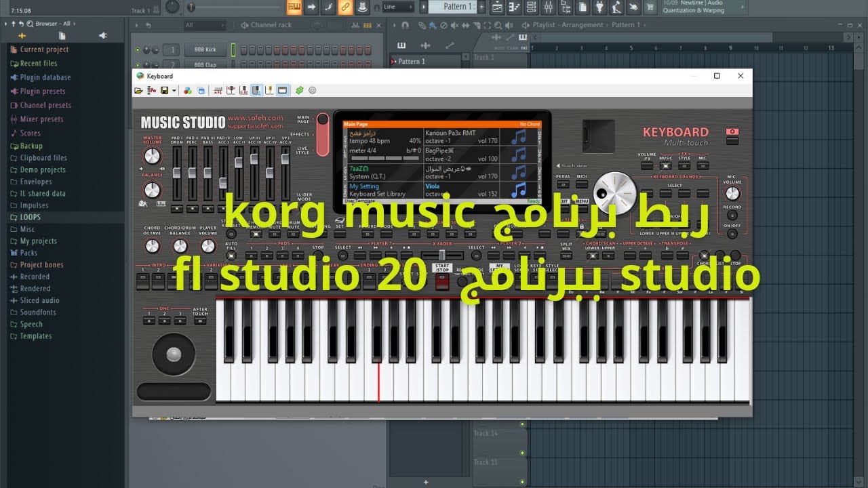Open dropdown arrow next to save icon
This screenshot has width=868, height=488.
(x=174, y=90)
